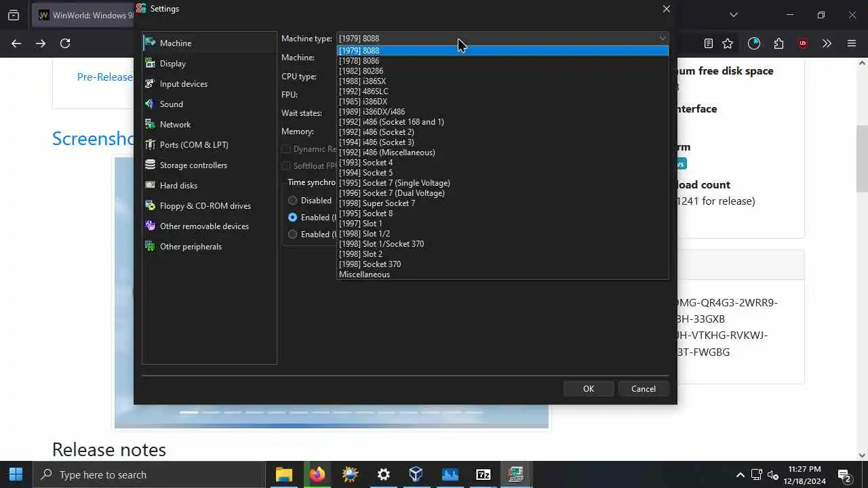Choose Socket 7 (Dual Voltage)

point(502,193)
